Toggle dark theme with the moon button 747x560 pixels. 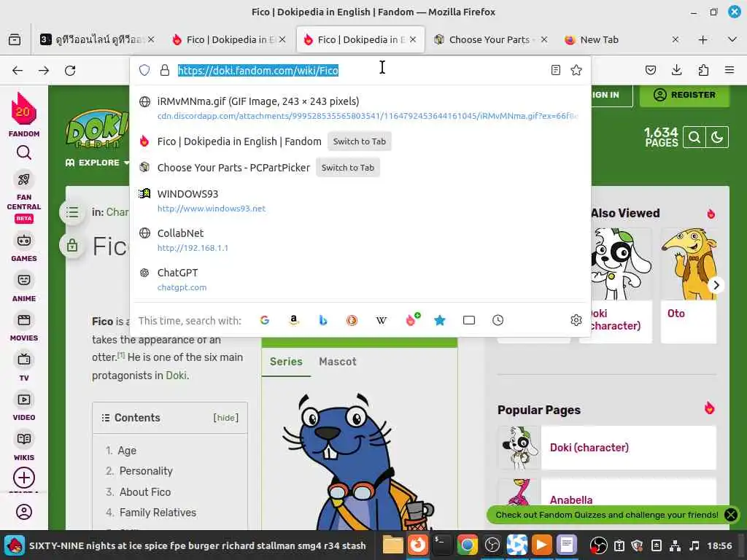tap(717, 138)
